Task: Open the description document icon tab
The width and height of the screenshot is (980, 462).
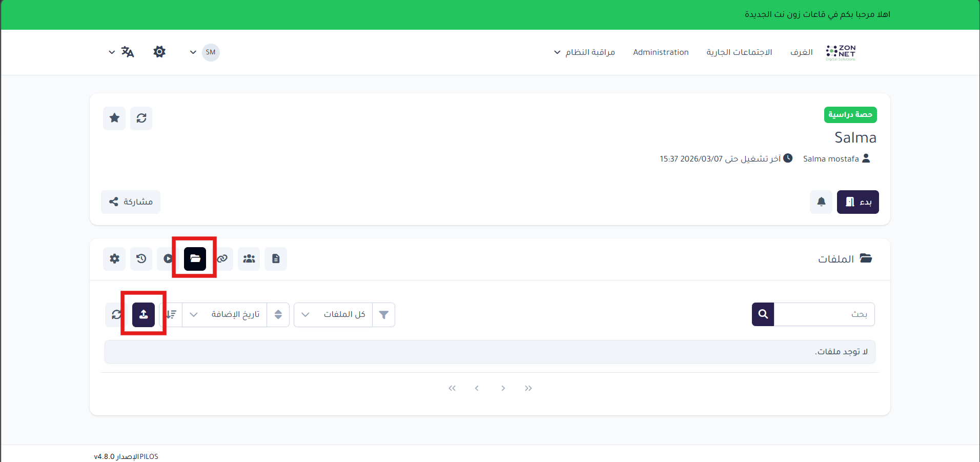Action: pos(276,258)
